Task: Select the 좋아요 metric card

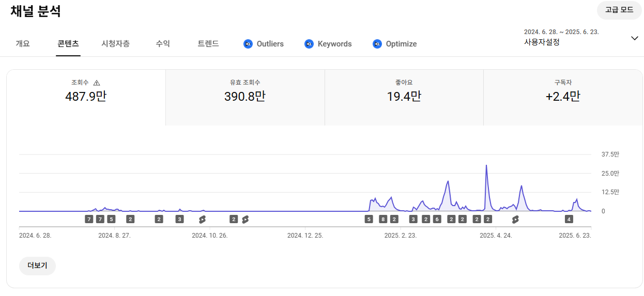Action: pos(404,97)
